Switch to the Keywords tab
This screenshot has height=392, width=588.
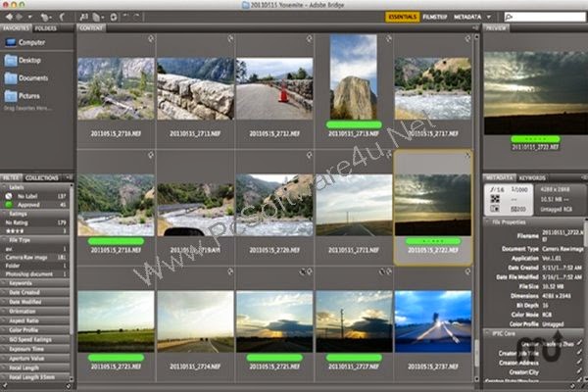[x=532, y=177]
